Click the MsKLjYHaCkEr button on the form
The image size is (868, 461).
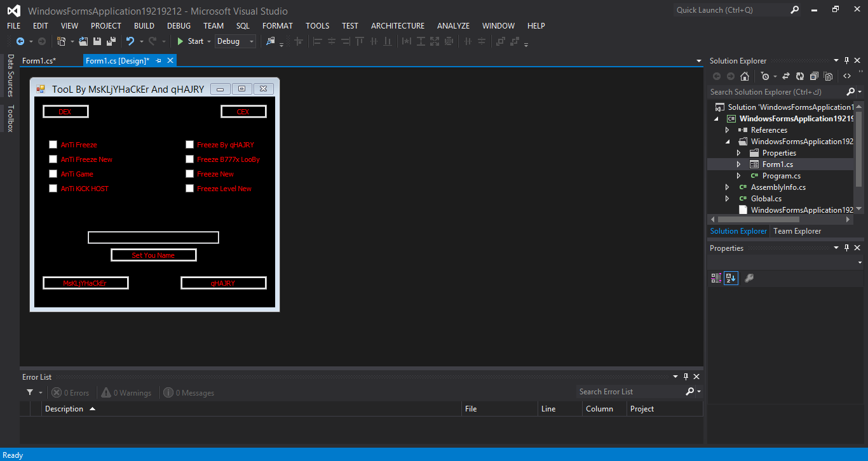coord(86,283)
